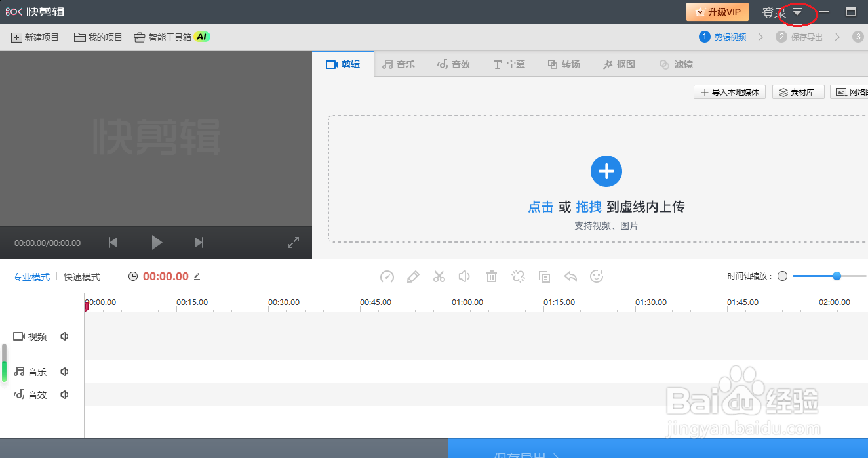The height and width of the screenshot is (458, 868).
Task: Click the 点击 upload link
Action: pos(541,207)
